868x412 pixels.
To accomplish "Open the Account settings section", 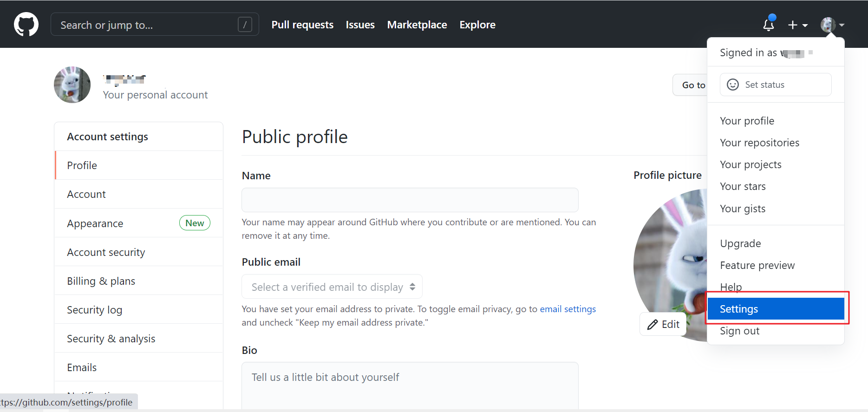I will point(139,194).
